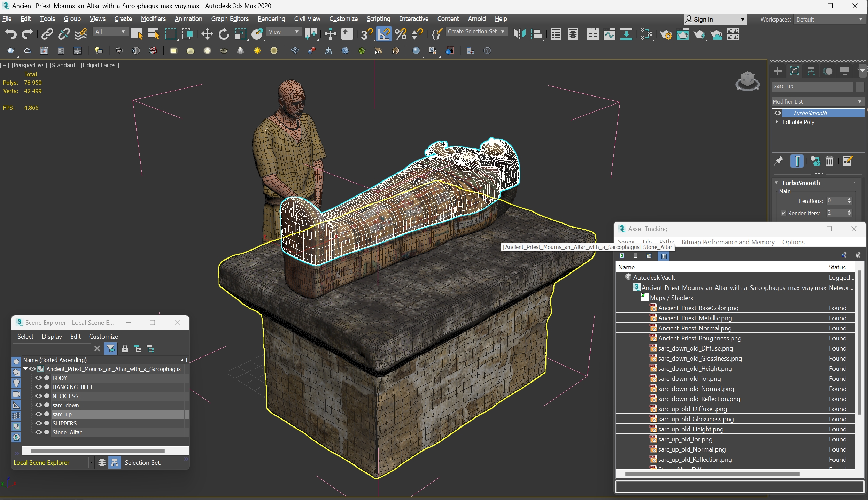Click the Redo arrow icon

pos(27,34)
